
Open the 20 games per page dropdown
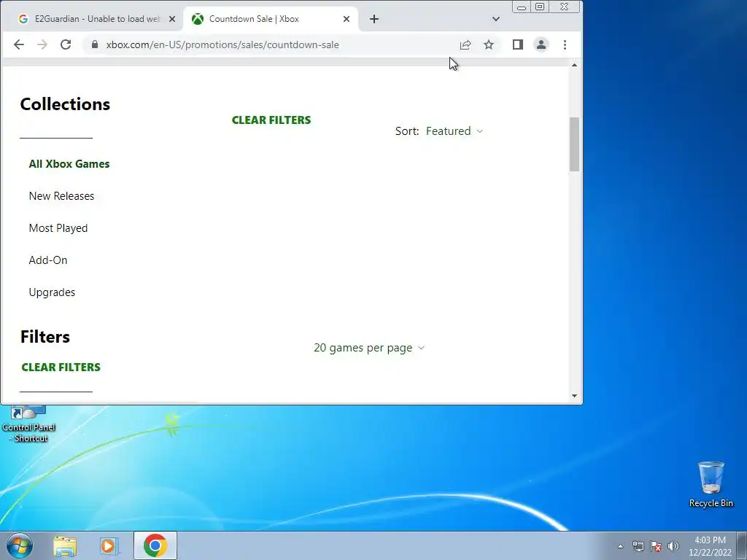tap(369, 348)
